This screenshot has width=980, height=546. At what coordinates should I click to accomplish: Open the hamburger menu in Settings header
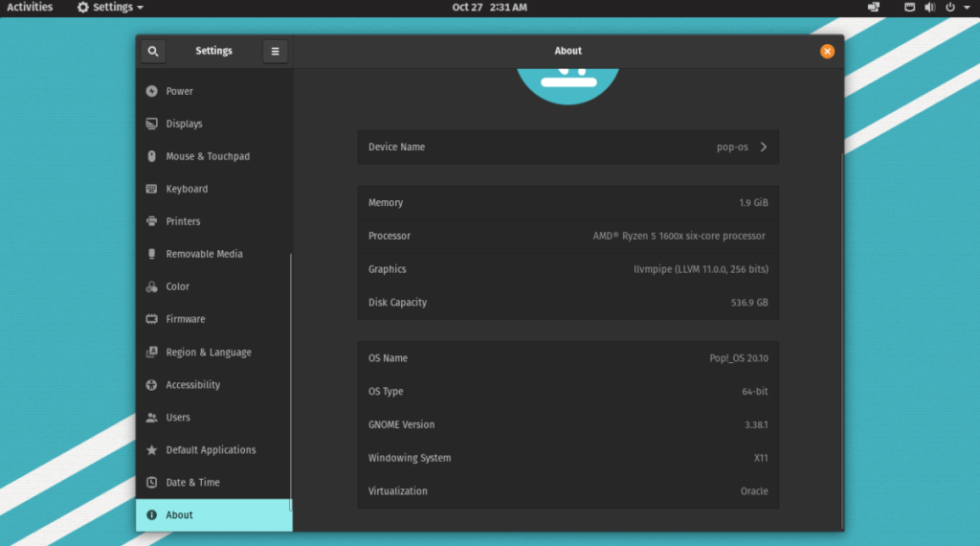[x=276, y=52]
